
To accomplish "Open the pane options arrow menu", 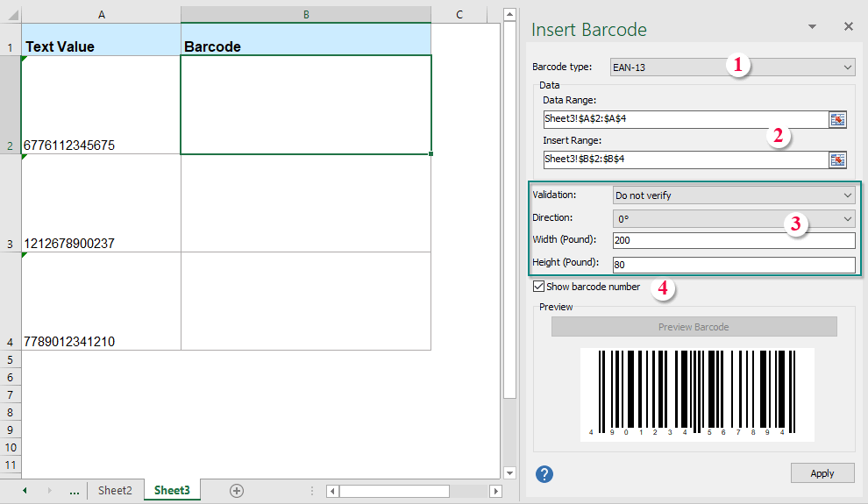I will coord(812,27).
